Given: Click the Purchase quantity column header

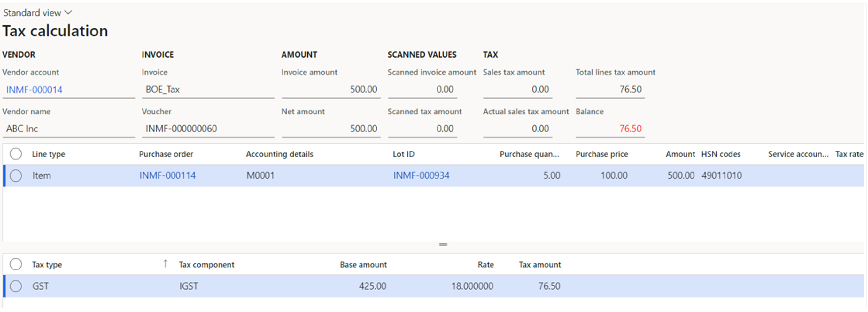Looking at the screenshot, I should tap(529, 154).
